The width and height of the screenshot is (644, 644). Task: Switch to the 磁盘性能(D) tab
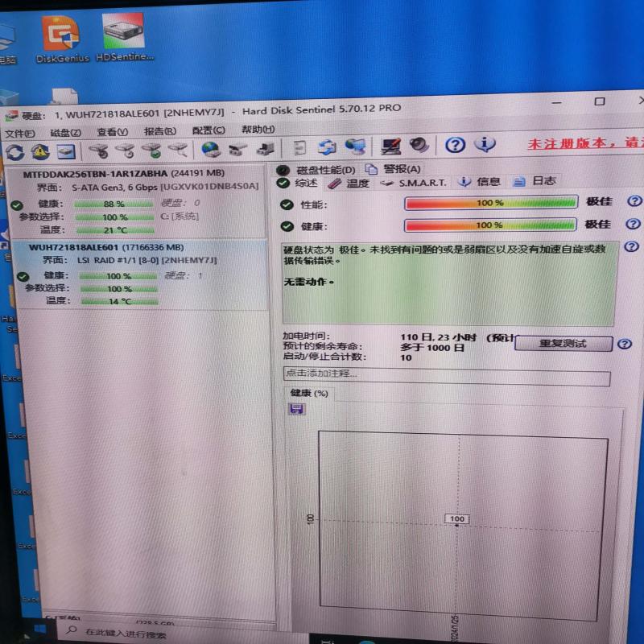[316, 170]
